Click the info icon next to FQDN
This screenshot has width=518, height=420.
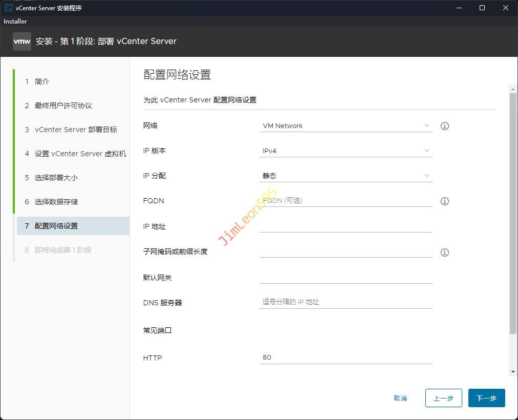click(445, 201)
